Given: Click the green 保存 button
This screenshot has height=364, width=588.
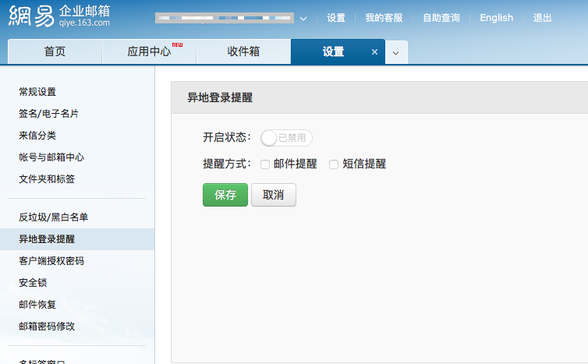Looking at the screenshot, I should coord(225,195).
